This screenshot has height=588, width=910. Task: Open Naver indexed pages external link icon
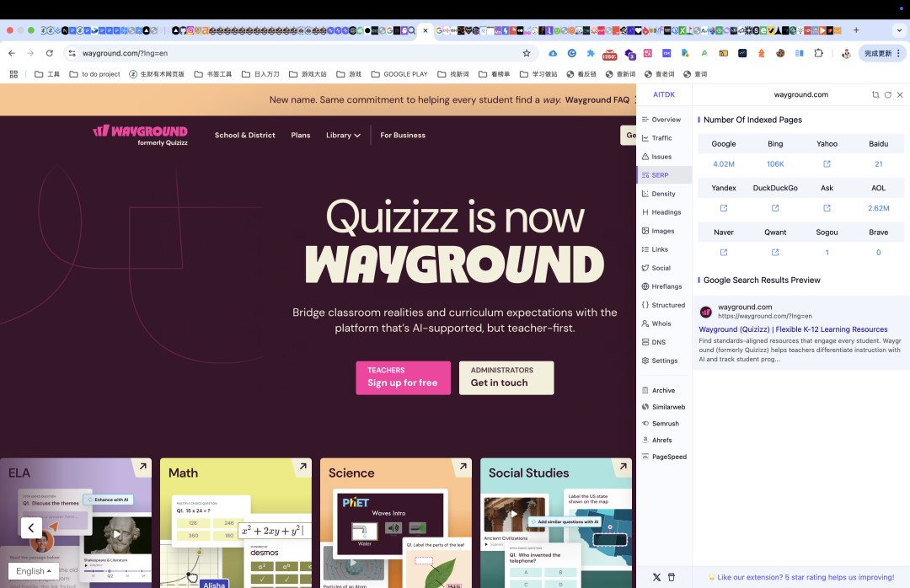click(724, 253)
